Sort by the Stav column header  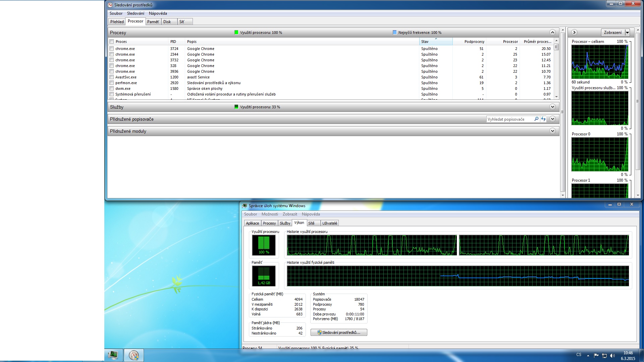point(436,42)
